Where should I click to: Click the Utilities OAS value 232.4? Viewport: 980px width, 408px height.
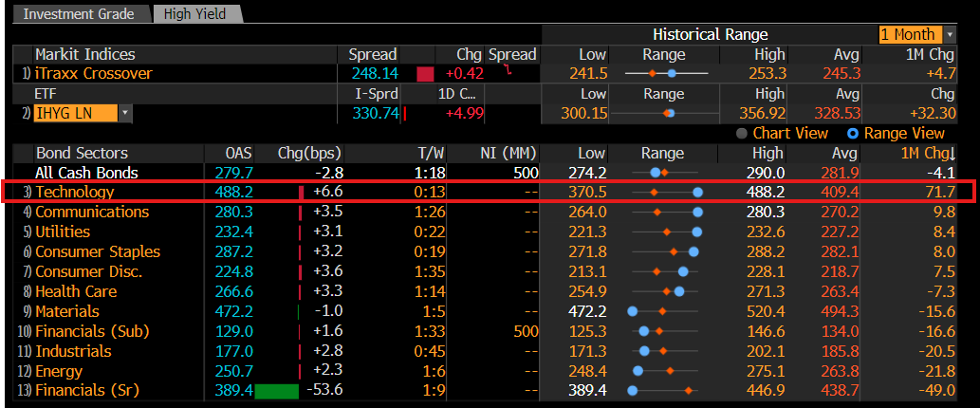(x=234, y=232)
